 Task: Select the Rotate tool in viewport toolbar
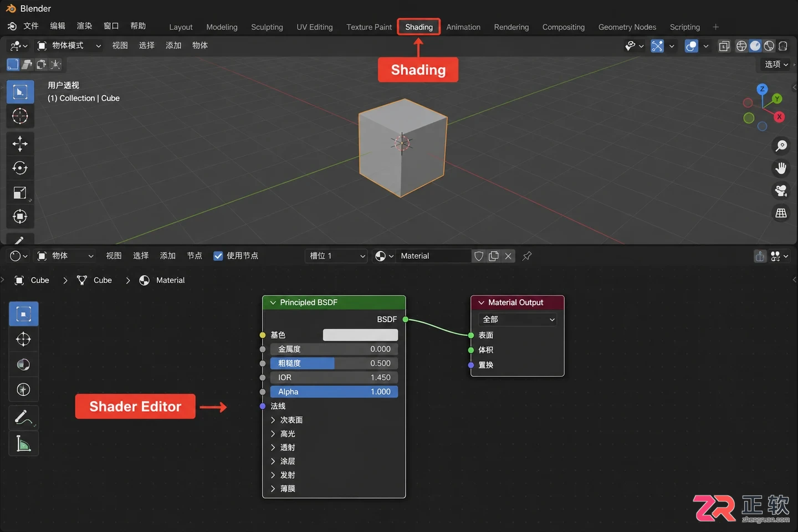tap(20, 168)
